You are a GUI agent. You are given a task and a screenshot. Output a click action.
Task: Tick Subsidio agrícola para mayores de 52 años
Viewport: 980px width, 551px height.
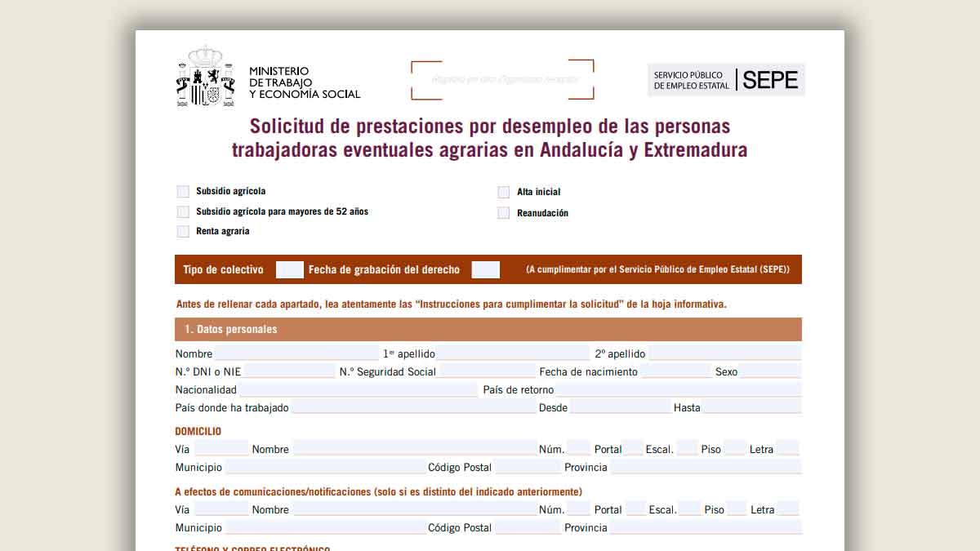click(183, 211)
